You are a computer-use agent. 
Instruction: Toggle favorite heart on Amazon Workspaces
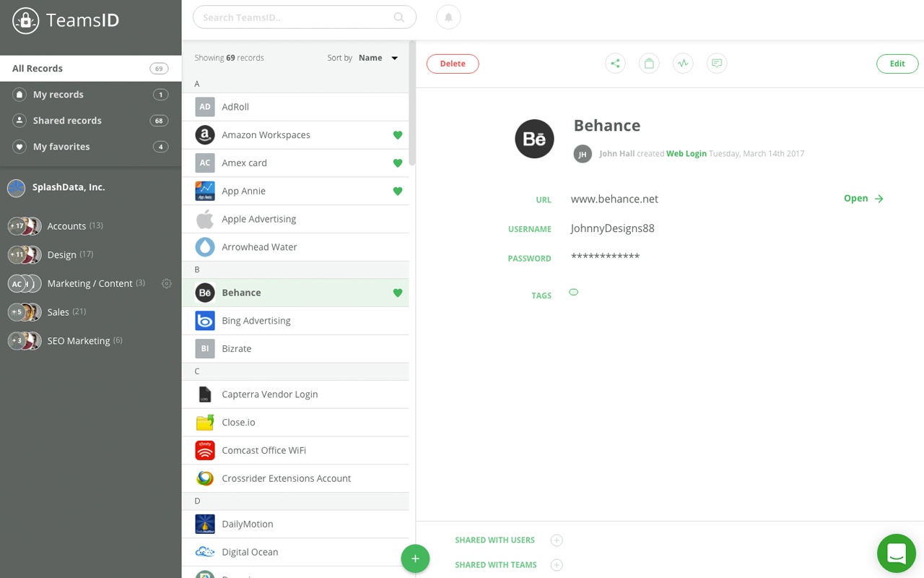(x=397, y=135)
